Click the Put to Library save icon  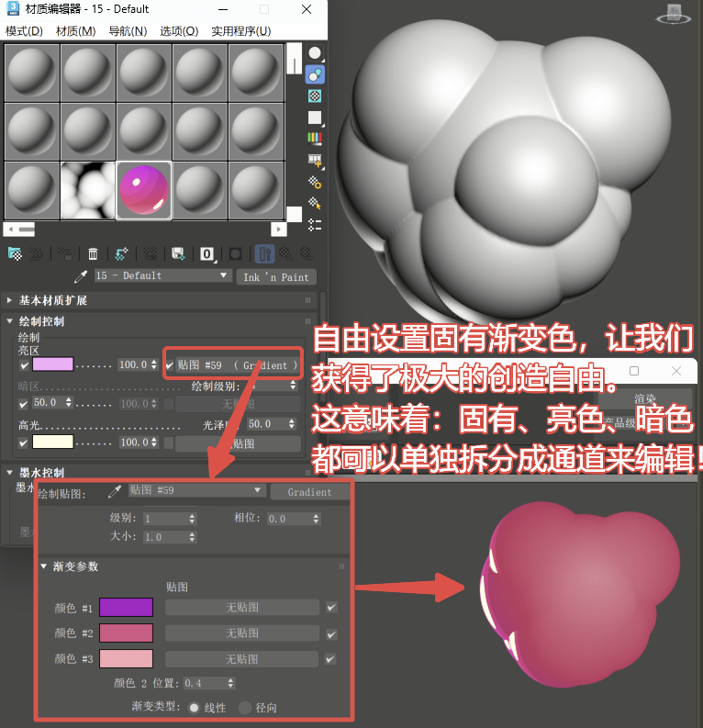tap(179, 253)
